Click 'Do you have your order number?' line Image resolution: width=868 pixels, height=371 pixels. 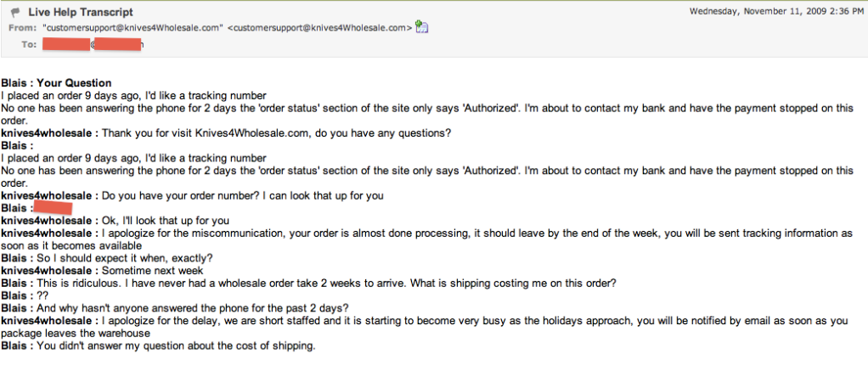(x=192, y=196)
